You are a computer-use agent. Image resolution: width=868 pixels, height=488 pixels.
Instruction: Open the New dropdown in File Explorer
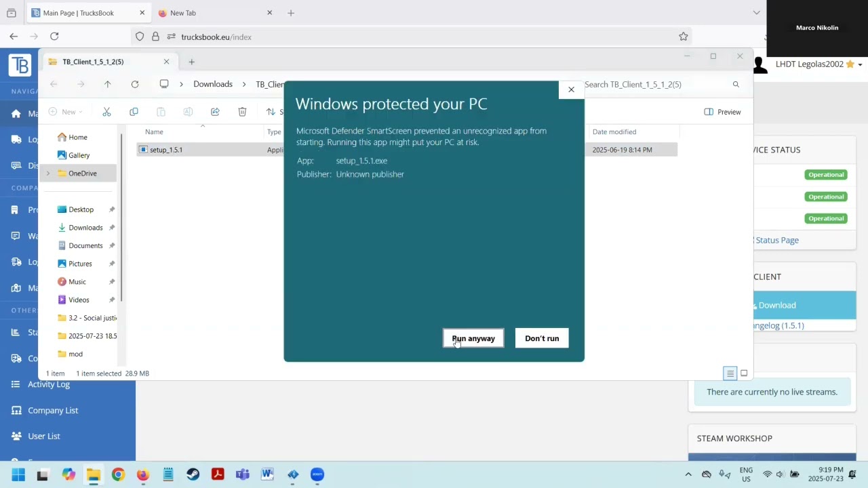66,112
